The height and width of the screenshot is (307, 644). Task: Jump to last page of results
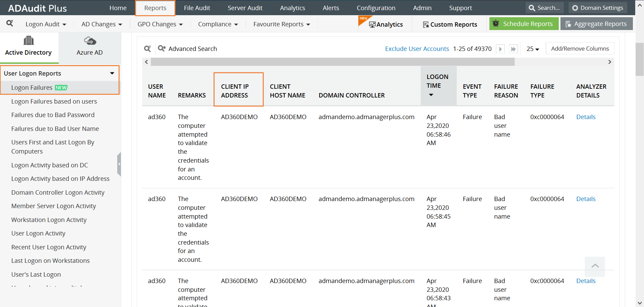coord(513,49)
